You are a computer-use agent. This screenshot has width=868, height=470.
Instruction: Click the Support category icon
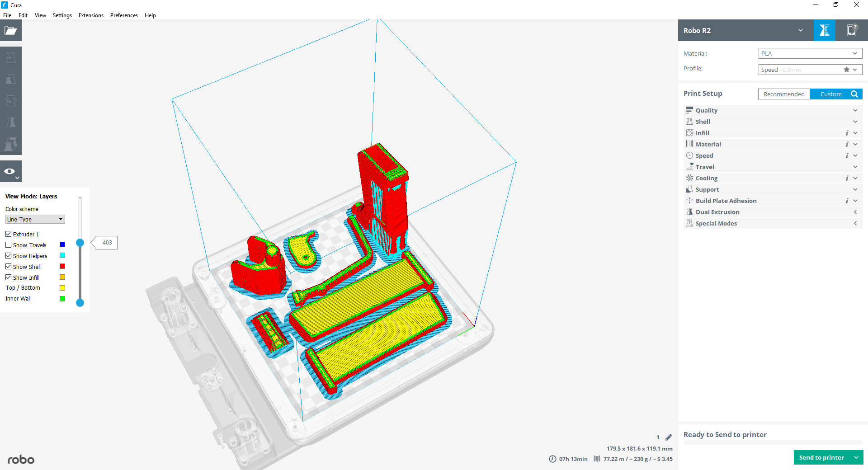tap(689, 189)
